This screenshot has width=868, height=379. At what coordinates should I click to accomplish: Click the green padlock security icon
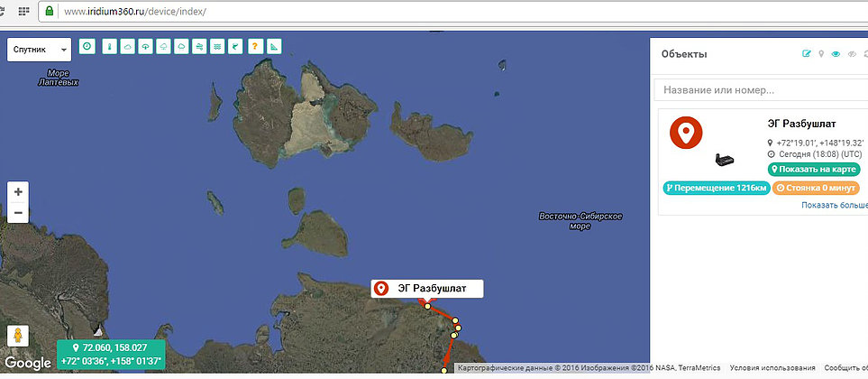click(x=50, y=11)
